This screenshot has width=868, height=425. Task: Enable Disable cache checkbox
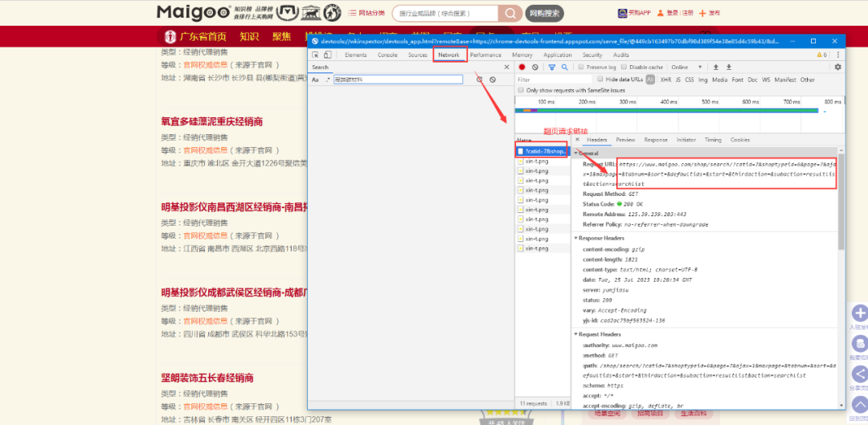[x=624, y=67]
